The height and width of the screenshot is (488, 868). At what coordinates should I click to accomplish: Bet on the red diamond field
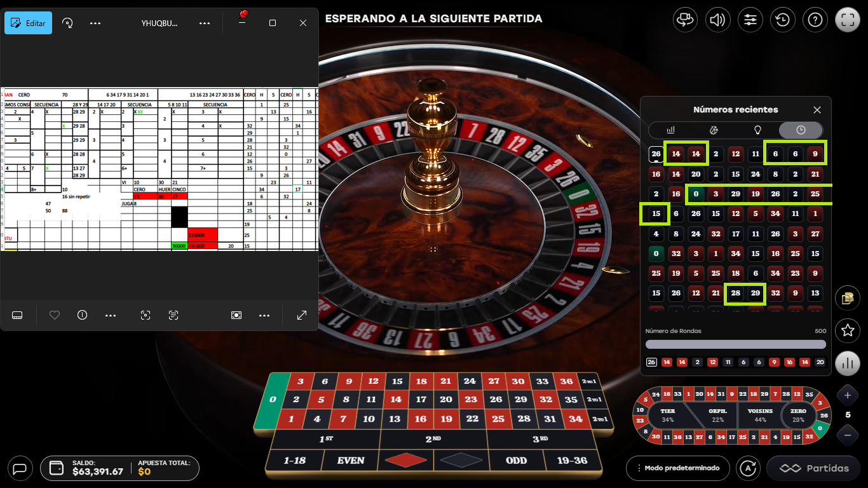405,460
